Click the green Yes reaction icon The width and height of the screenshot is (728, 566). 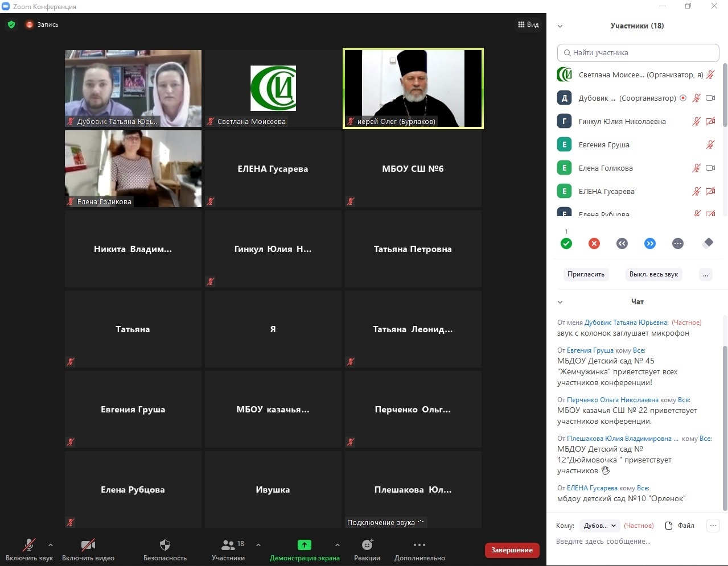(566, 243)
